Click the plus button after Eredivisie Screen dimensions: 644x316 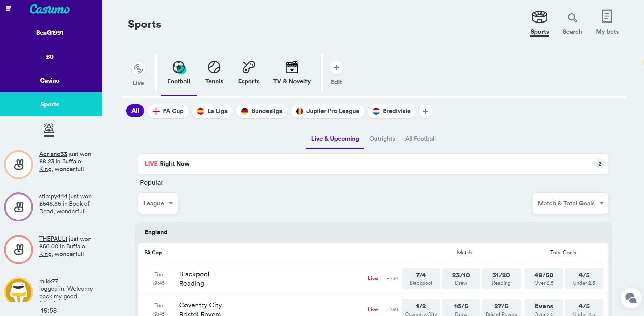tap(426, 111)
